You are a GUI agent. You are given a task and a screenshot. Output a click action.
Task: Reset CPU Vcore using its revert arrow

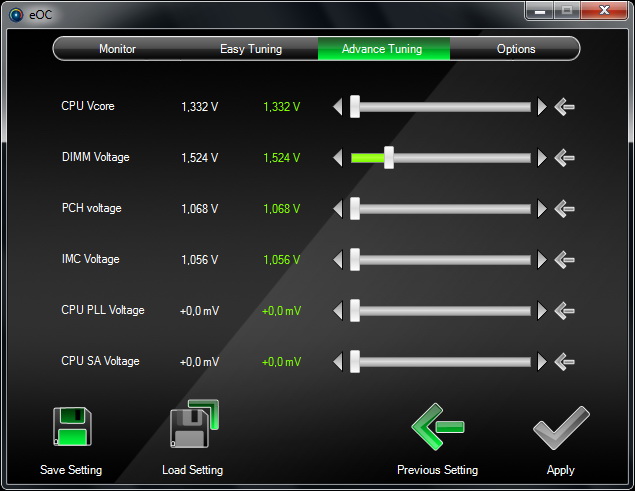pyautogui.click(x=565, y=107)
